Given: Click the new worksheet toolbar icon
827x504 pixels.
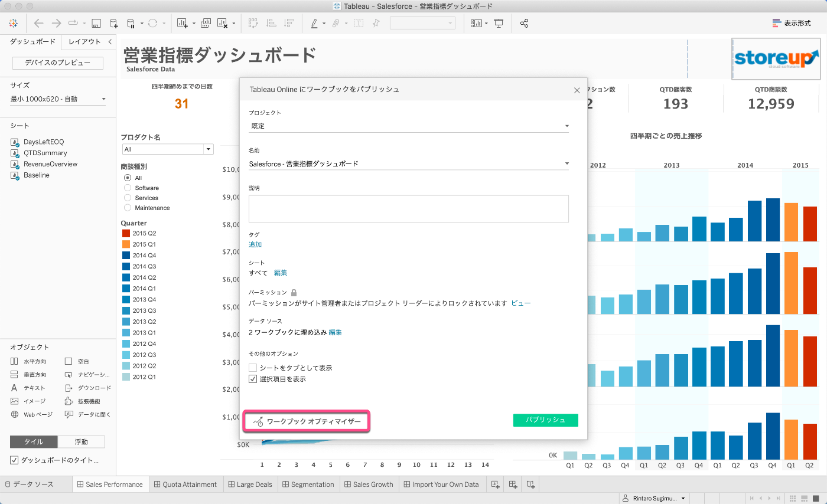Looking at the screenshot, I should pos(183,24).
